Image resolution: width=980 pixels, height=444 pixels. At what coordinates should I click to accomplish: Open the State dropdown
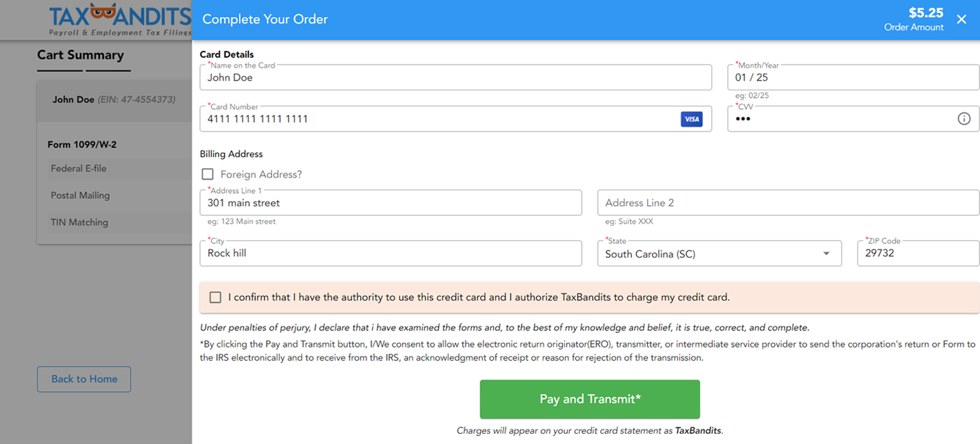coord(826,253)
